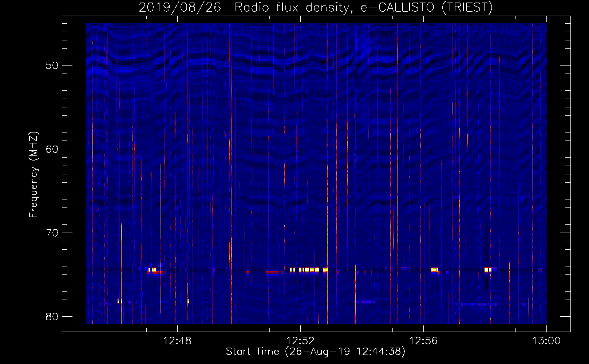The image size is (589, 364).
Task: Click the 13:00 time tick label
Action: pyautogui.click(x=546, y=341)
